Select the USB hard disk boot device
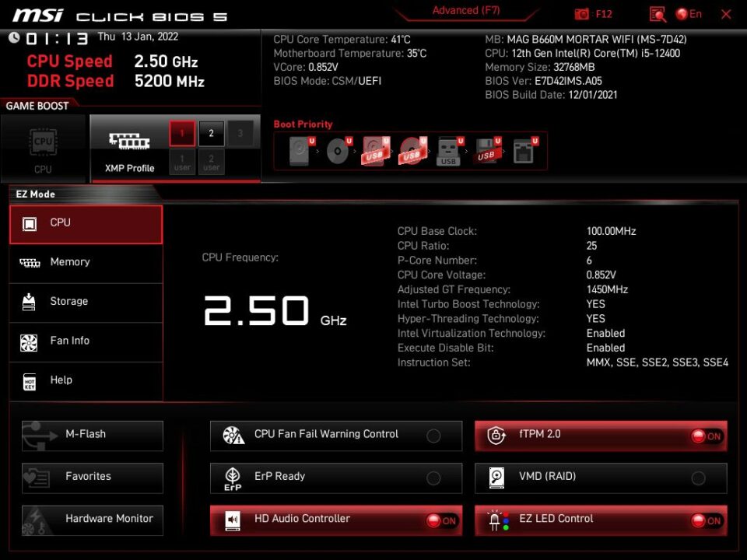This screenshot has height=560, width=747. [x=375, y=150]
